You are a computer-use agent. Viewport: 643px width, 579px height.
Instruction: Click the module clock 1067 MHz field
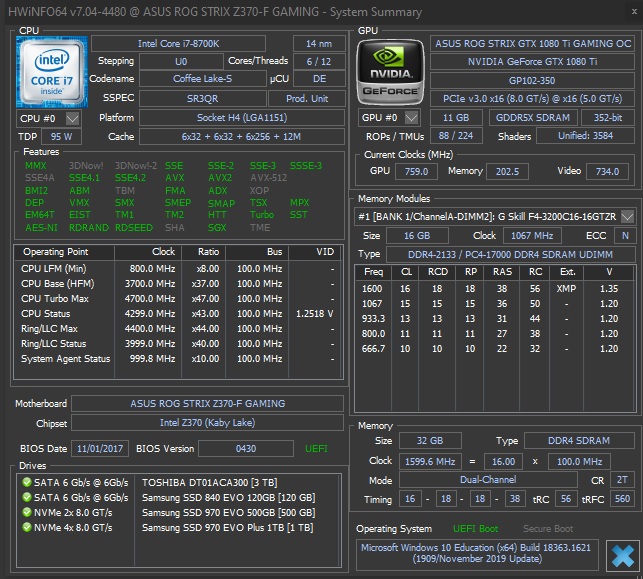(532, 236)
